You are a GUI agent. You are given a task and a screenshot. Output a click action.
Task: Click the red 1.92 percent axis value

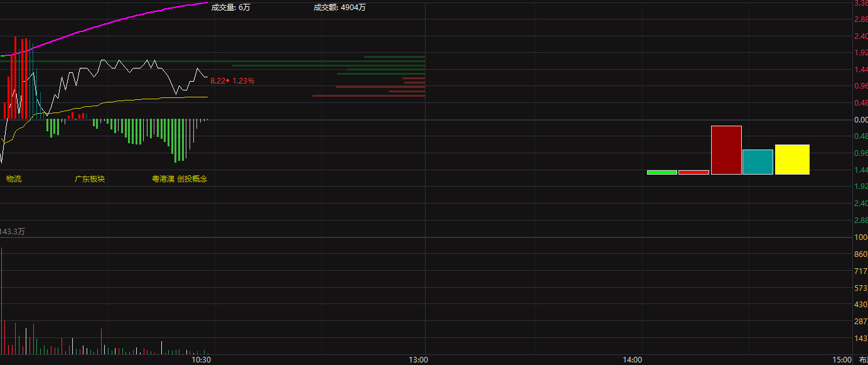[860, 53]
